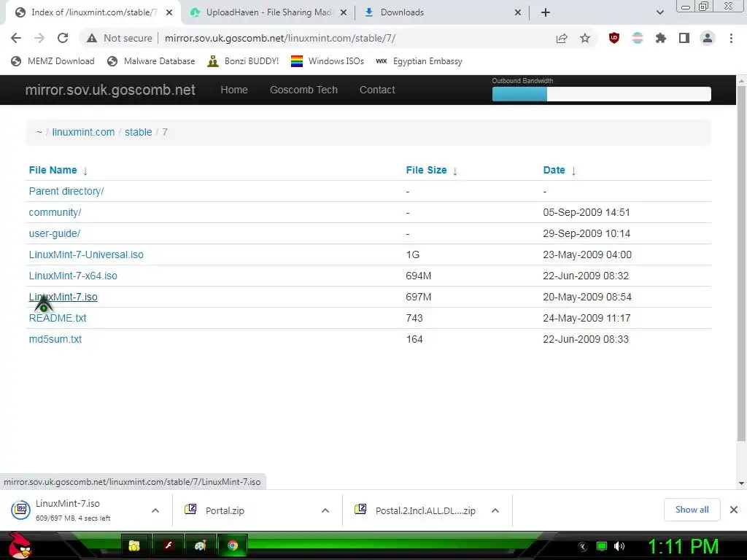Click the mirror.sov.uk.goscomb.net site title
747x560 pixels.
click(110, 90)
